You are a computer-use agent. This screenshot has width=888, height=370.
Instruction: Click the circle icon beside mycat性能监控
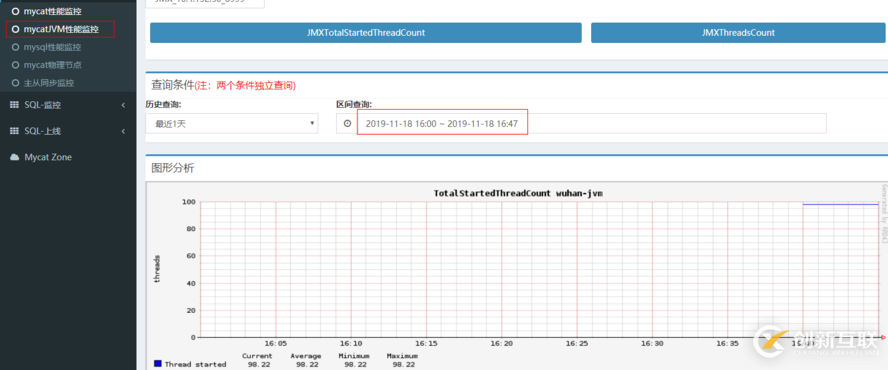click(16, 11)
